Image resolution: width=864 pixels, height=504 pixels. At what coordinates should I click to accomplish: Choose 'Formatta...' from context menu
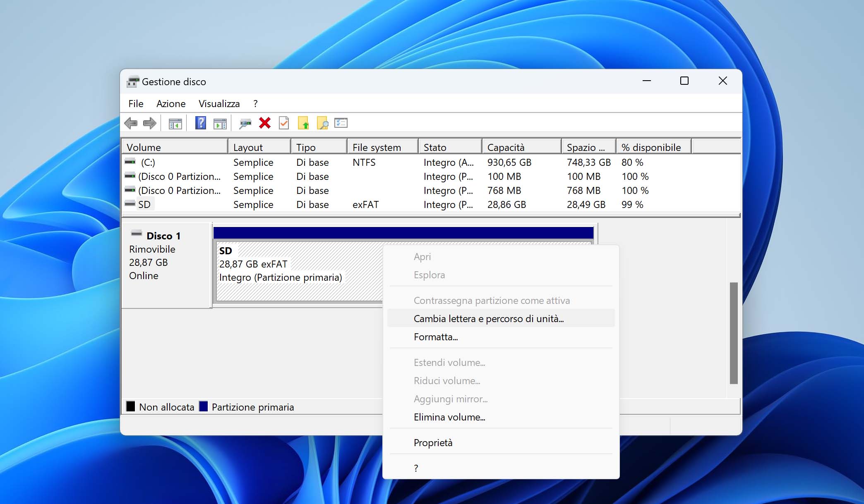click(436, 337)
